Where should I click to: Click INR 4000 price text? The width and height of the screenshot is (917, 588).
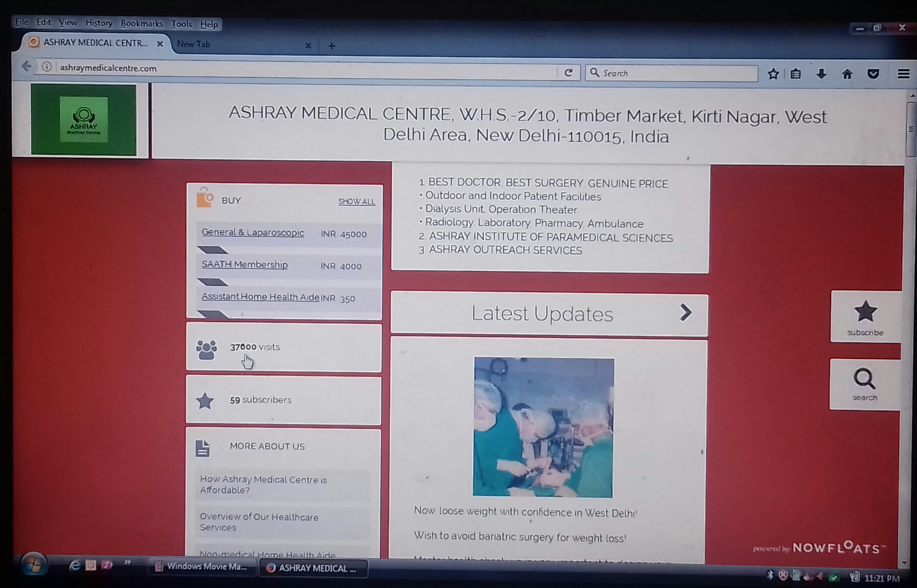click(341, 266)
